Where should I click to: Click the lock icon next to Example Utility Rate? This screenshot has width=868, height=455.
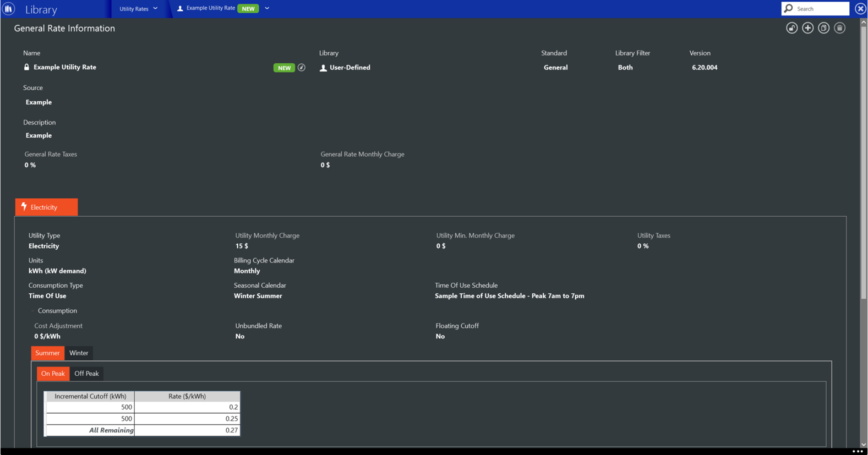tap(26, 67)
